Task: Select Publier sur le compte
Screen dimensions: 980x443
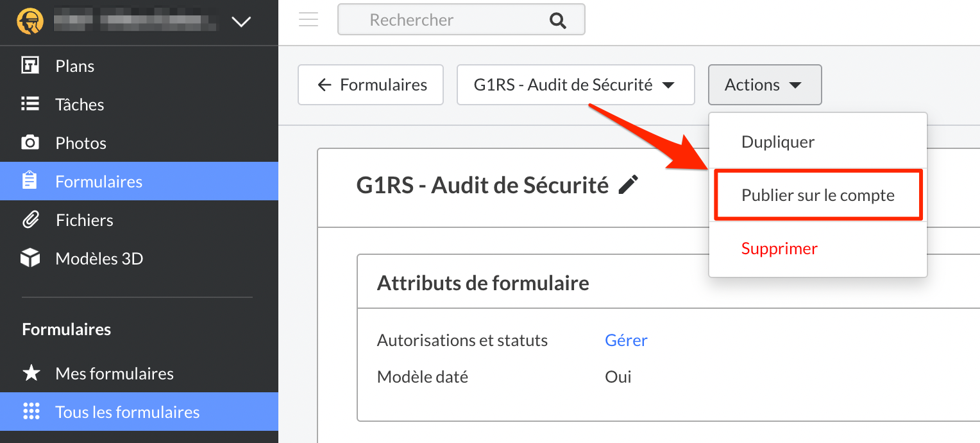Action: [x=818, y=195]
